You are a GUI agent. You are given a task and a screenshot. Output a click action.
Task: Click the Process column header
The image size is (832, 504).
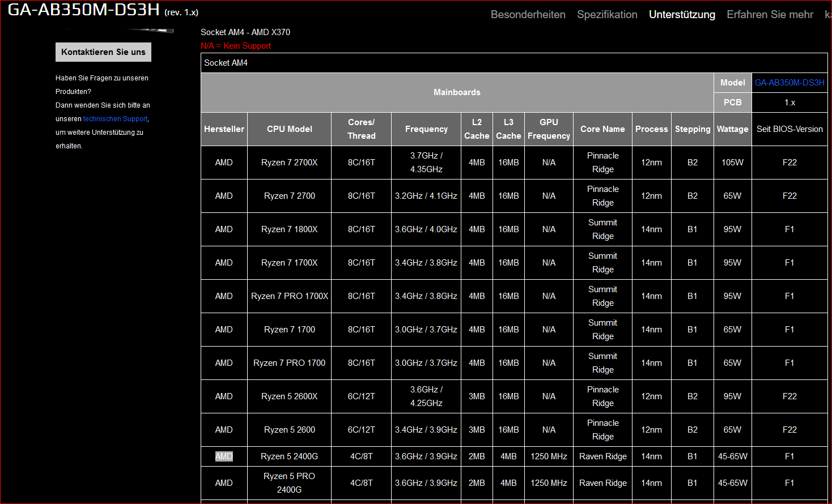pyautogui.click(x=652, y=129)
